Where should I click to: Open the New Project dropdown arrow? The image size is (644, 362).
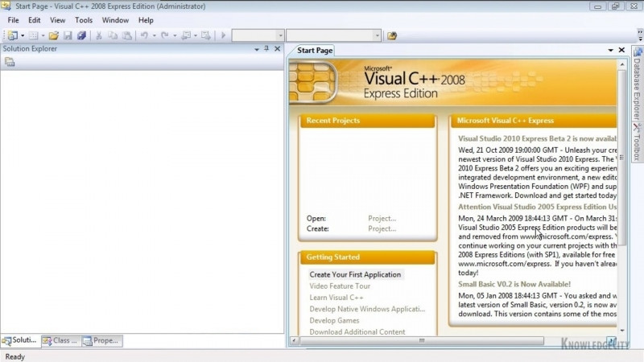pos(23,35)
